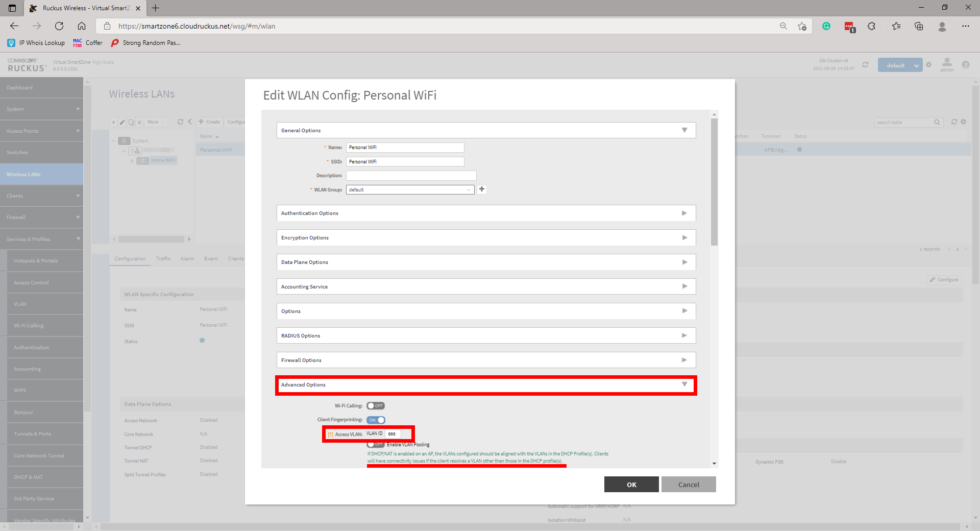Turn off Client Fingerprinting toggle
The image size is (980, 531).
tap(376, 420)
